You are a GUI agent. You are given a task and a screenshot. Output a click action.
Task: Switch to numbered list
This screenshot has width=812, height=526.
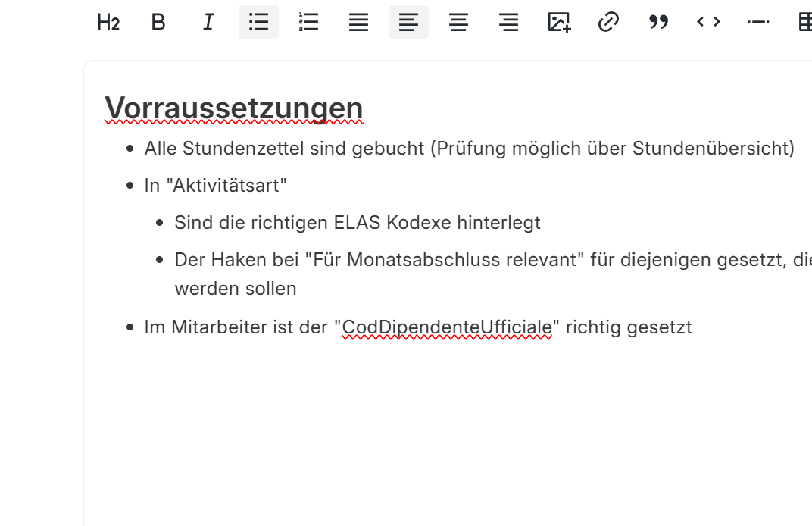coord(308,23)
